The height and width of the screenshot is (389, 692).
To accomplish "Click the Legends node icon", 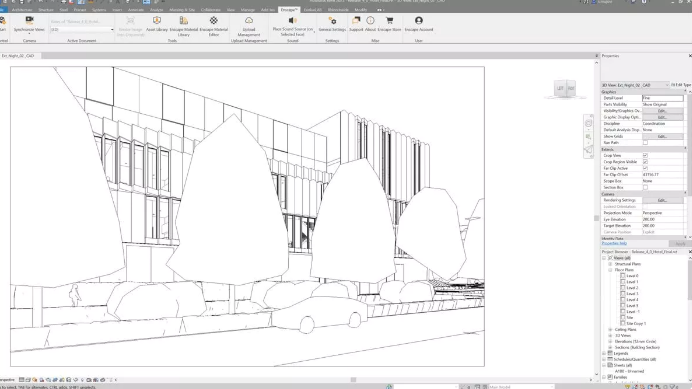I will [x=610, y=353].
